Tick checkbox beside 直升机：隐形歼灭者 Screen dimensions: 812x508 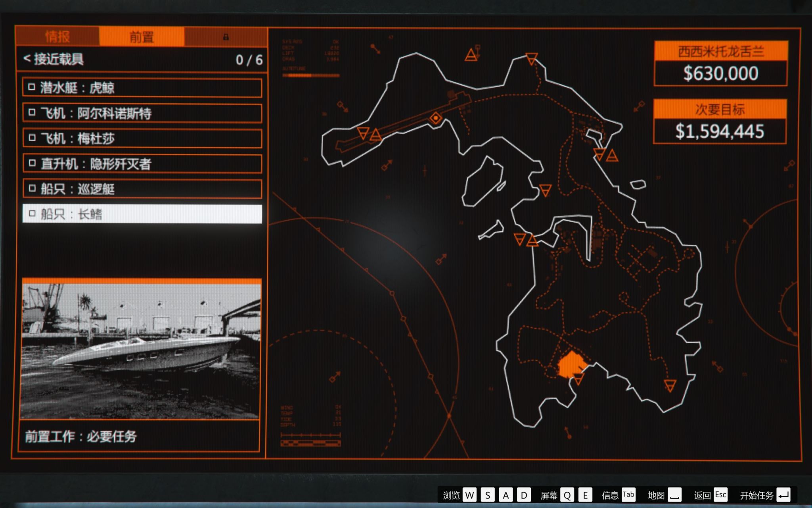pyautogui.click(x=32, y=163)
